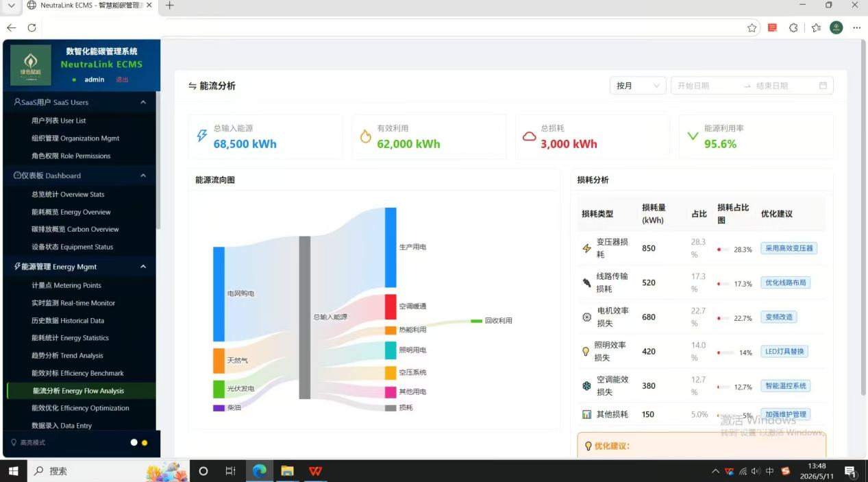Open 实时监测 Real-time Monitor

[73, 303]
